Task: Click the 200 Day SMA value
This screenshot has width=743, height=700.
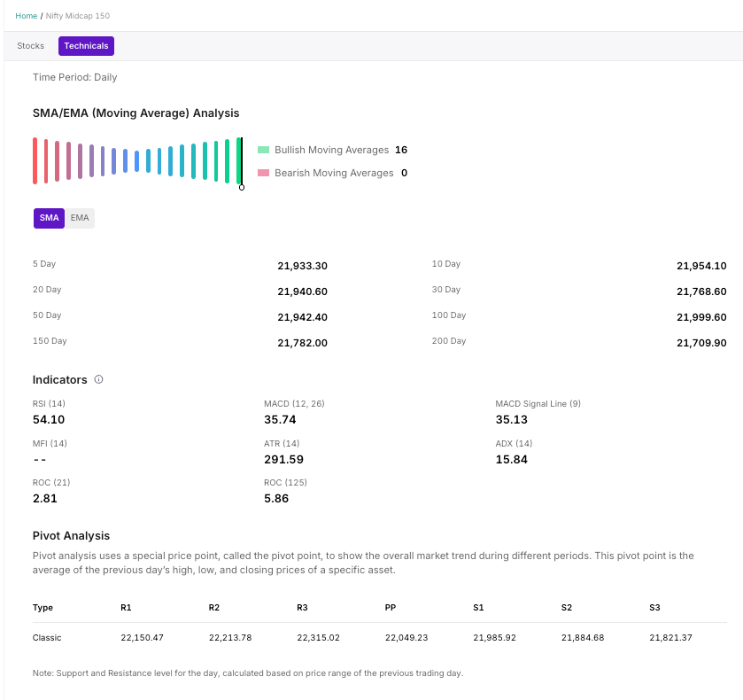Action: pyautogui.click(x=700, y=343)
